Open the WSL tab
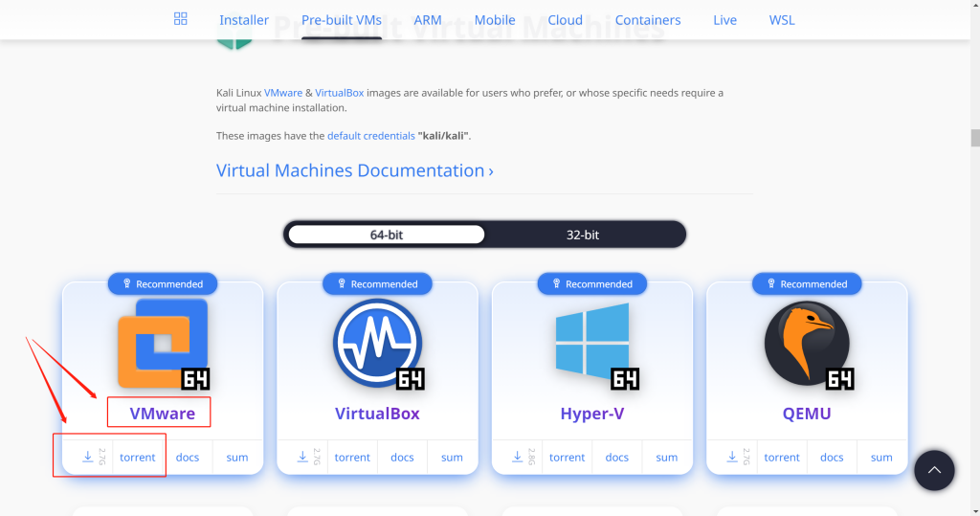This screenshot has width=980, height=516. click(x=782, y=20)
